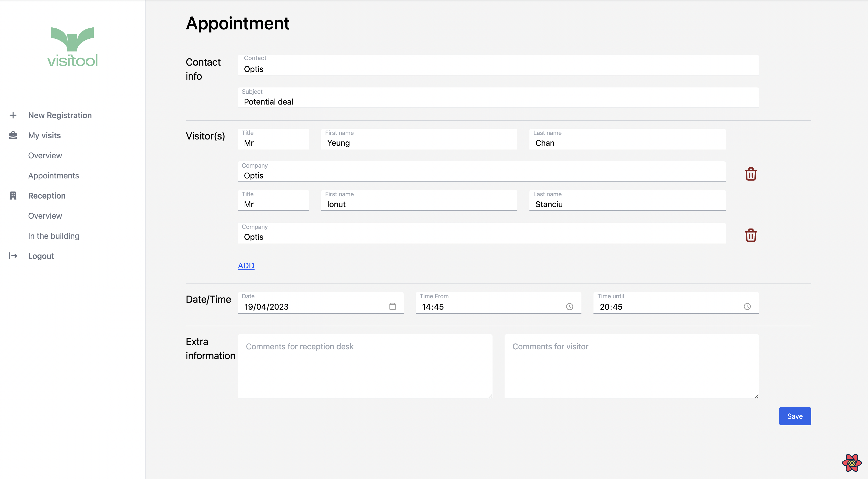Delete visitor Ionut Stanciu with trash icon
Viewport: 868px width, 479px height.
point(751,235)
